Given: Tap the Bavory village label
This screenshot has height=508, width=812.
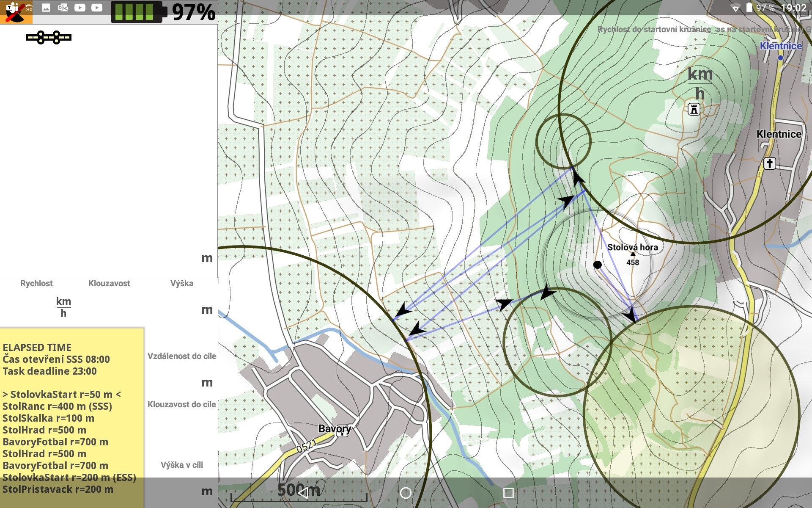Looking at the screenshot, I should tap(334, 428).
